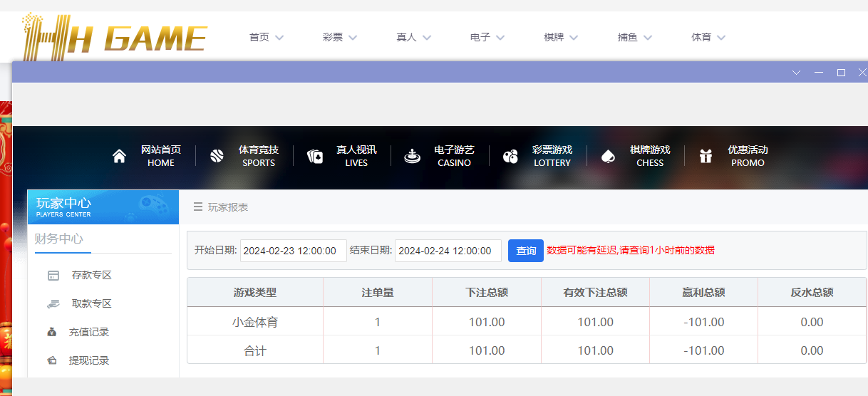Open the 真人 dropdown menu
This screenshot has width=868, height=396.
414,37
